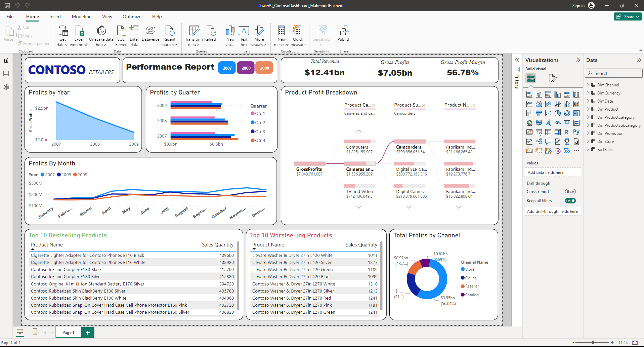644x347 pixels.
Task: Open Model view in left sidebar
Action: click(x=6, y=87)
